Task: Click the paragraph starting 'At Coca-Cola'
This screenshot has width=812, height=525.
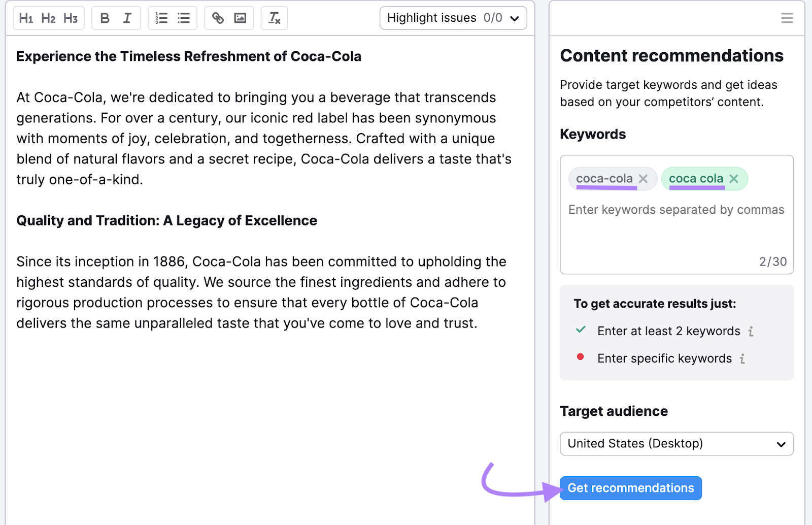Action: [x=264, y=139]
